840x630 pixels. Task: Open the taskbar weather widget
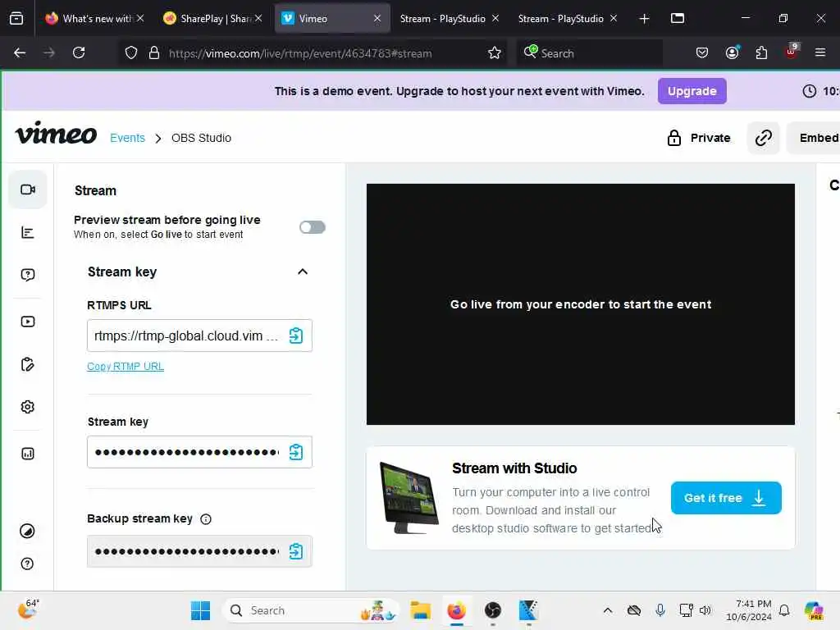coord(28,609)
